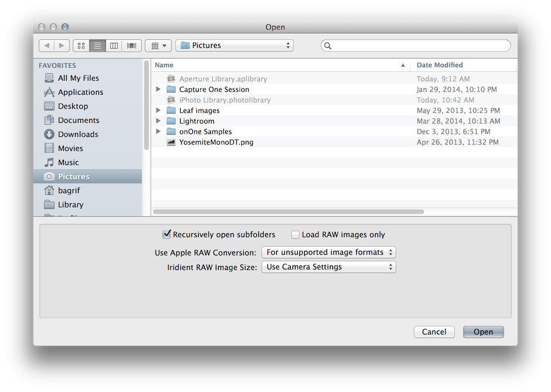The height and width of the screenshot is (392, 551).
Task: Click the Cancel button
Action: pos(434,332)
